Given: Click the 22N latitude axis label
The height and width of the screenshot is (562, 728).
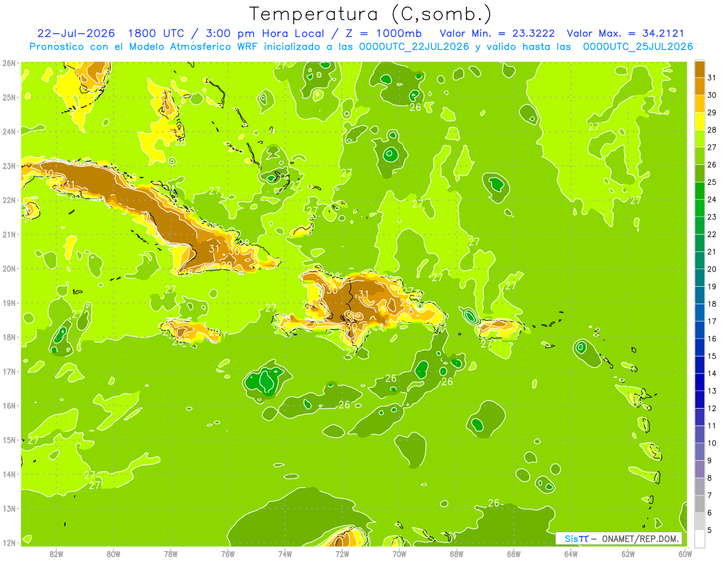Looking at the screenshot, I should point(8,200).
